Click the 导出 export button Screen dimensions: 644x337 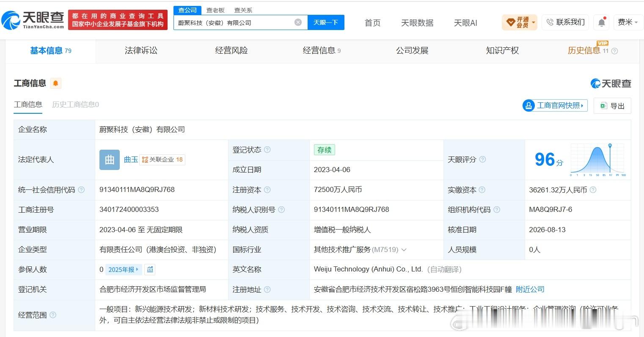(612, 106)
